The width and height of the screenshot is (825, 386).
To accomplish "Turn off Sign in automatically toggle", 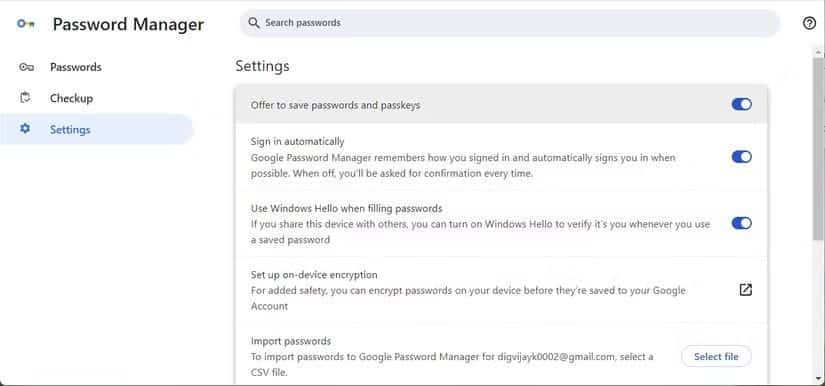I will pyautogui.click(x=741, y=157).
